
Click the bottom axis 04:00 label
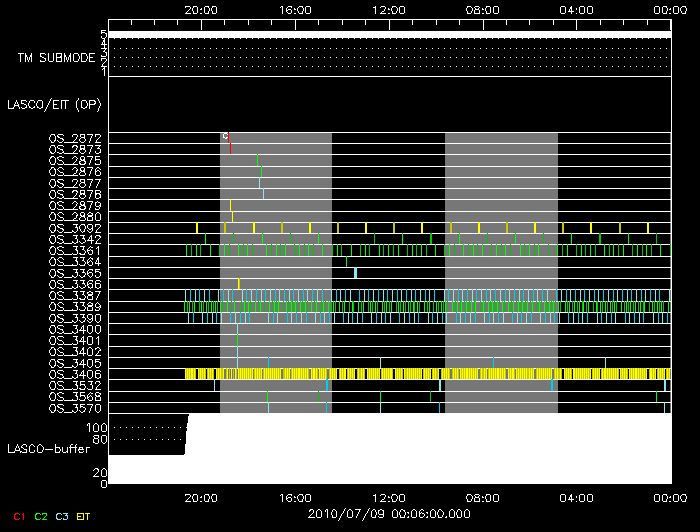576,498
